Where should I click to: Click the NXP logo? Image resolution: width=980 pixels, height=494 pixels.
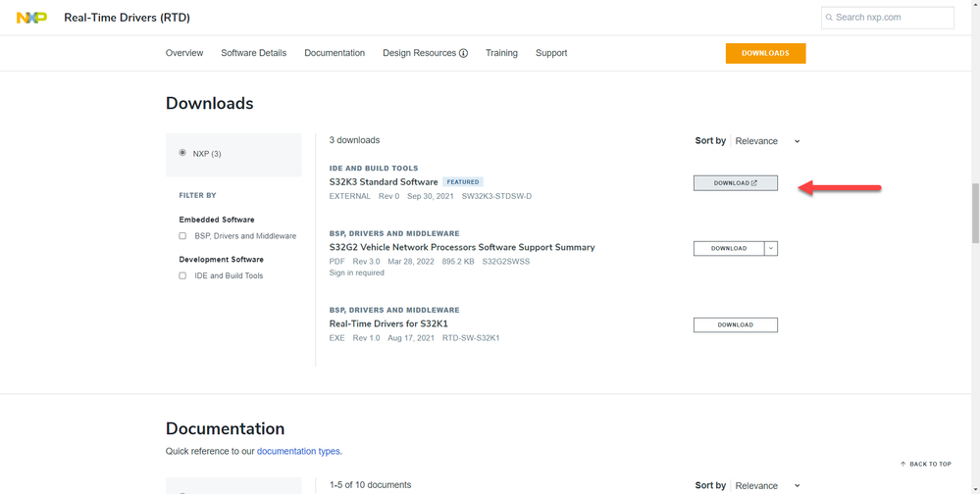[31, 18]
